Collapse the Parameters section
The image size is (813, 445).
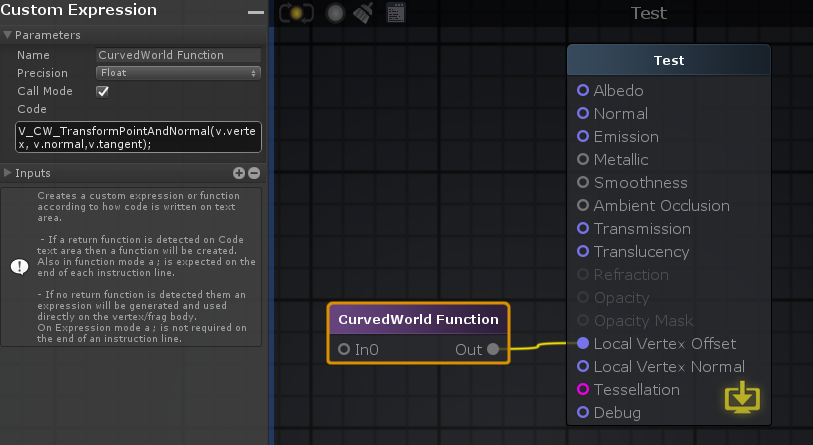(7, 35)
